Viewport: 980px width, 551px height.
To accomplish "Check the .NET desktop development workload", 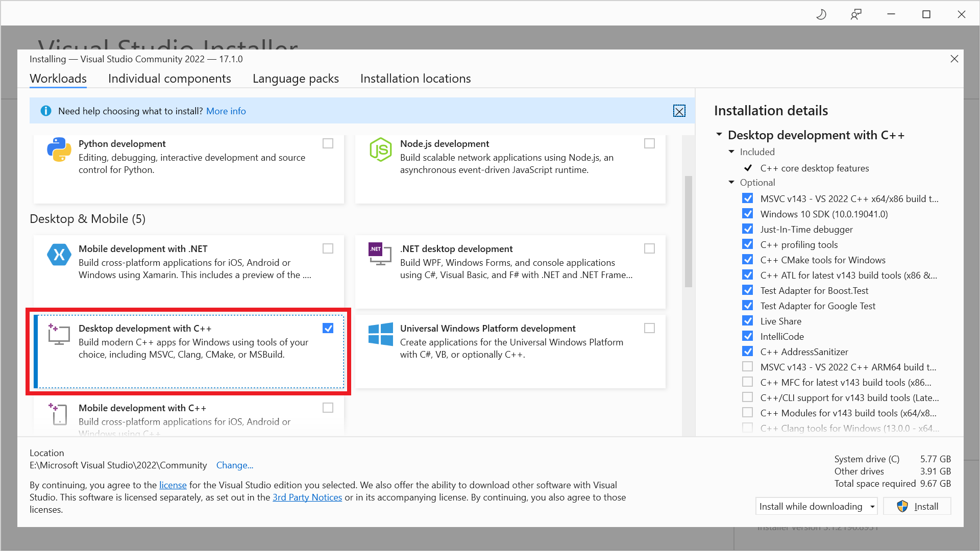I will point(649,248).
